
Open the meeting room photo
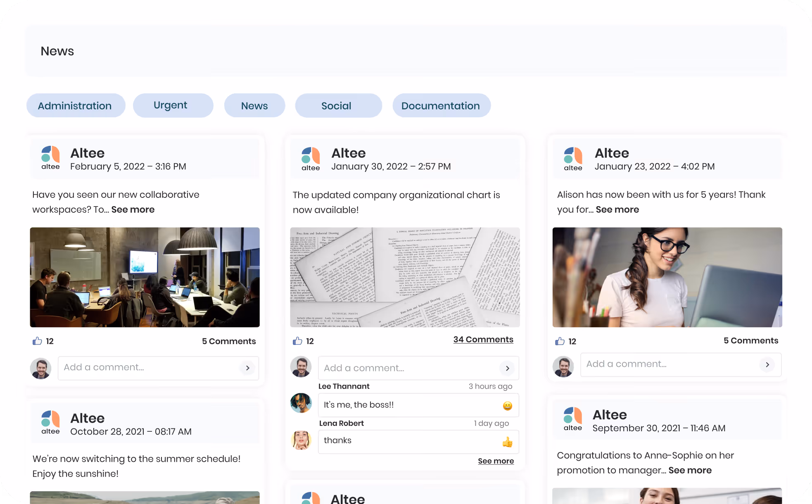coord(145,277)
